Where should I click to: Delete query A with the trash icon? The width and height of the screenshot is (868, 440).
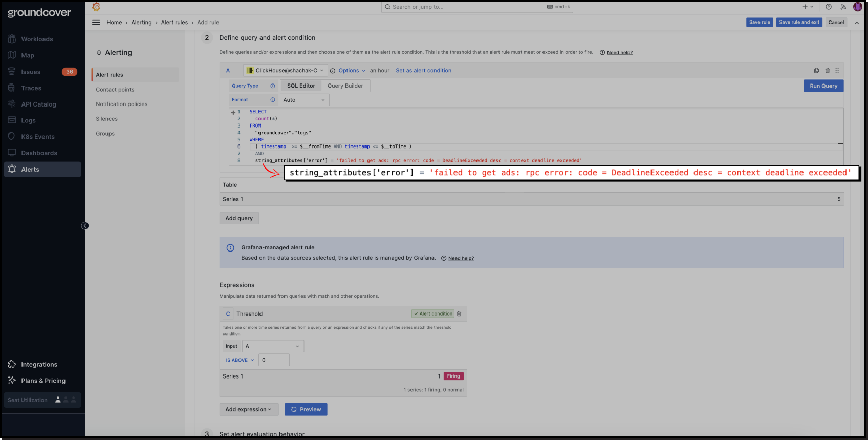click(x=827, y=71)
